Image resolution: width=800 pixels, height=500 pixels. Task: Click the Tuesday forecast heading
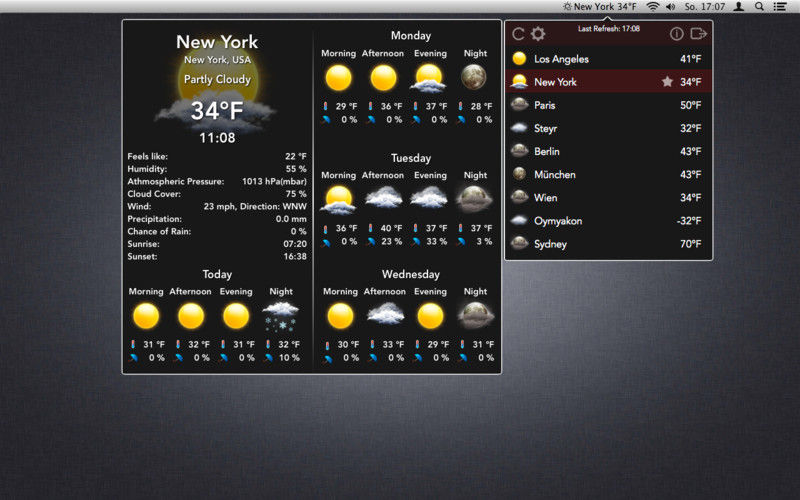click(x=411, y=158)
